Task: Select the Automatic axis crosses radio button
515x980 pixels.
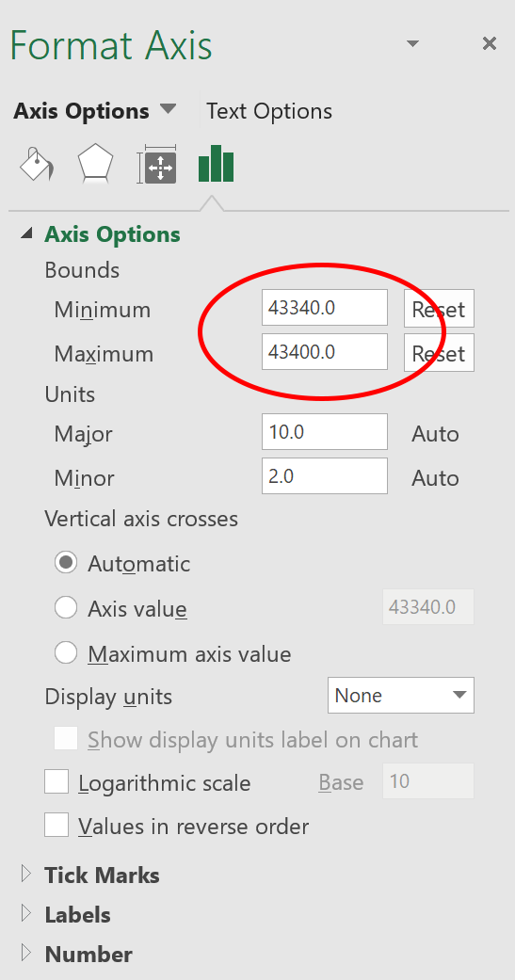Action: pos(66,563)
